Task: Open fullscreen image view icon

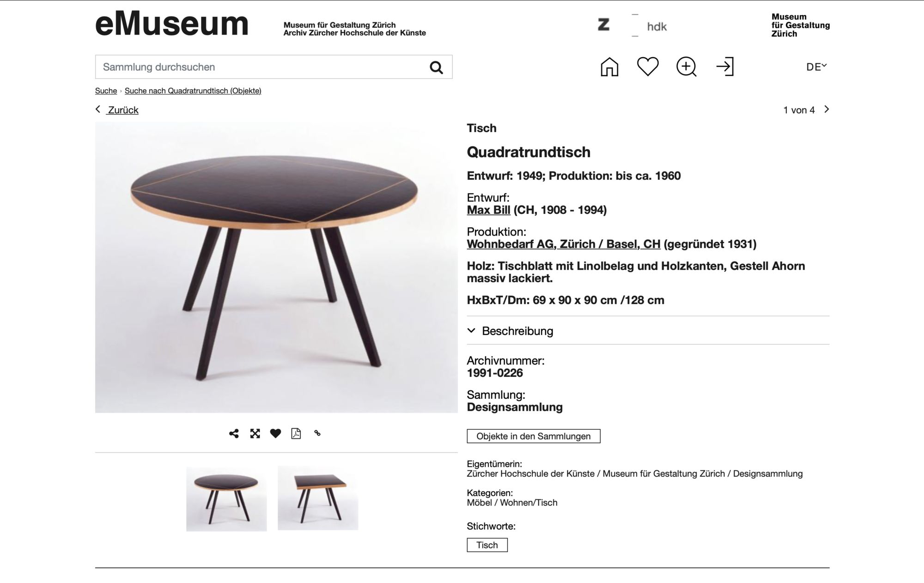Action: tap(255, 433)
